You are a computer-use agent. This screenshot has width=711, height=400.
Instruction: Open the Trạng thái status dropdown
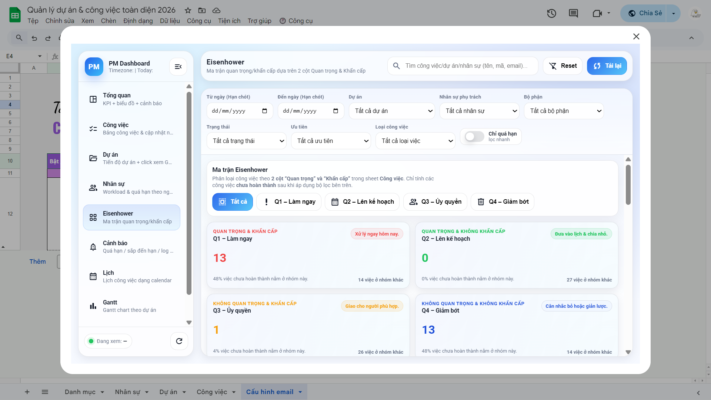pyautogui.click(x=243, y=141)
